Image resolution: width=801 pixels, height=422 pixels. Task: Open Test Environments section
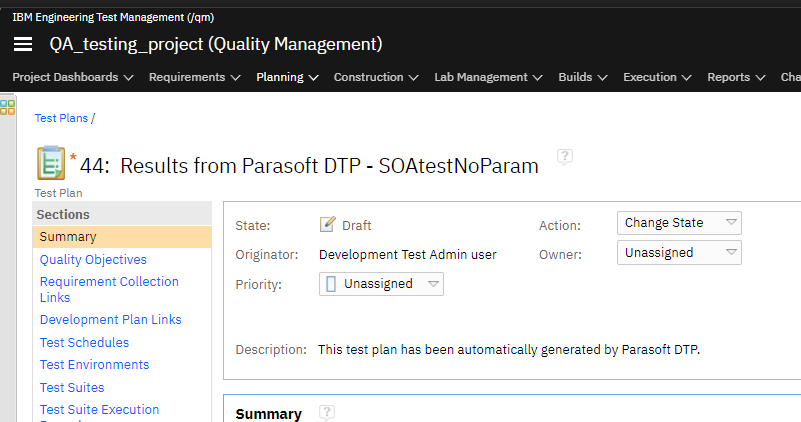[95, 365]
